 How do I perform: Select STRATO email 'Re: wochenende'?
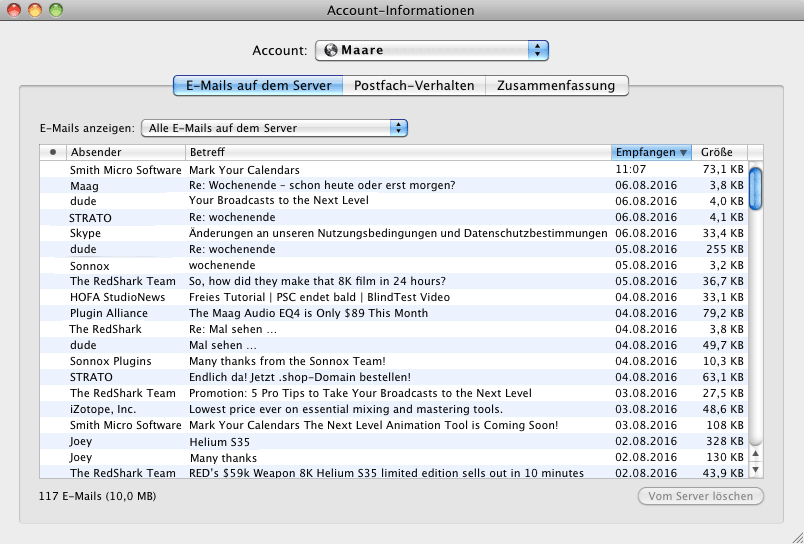click(x=394, y=217)
